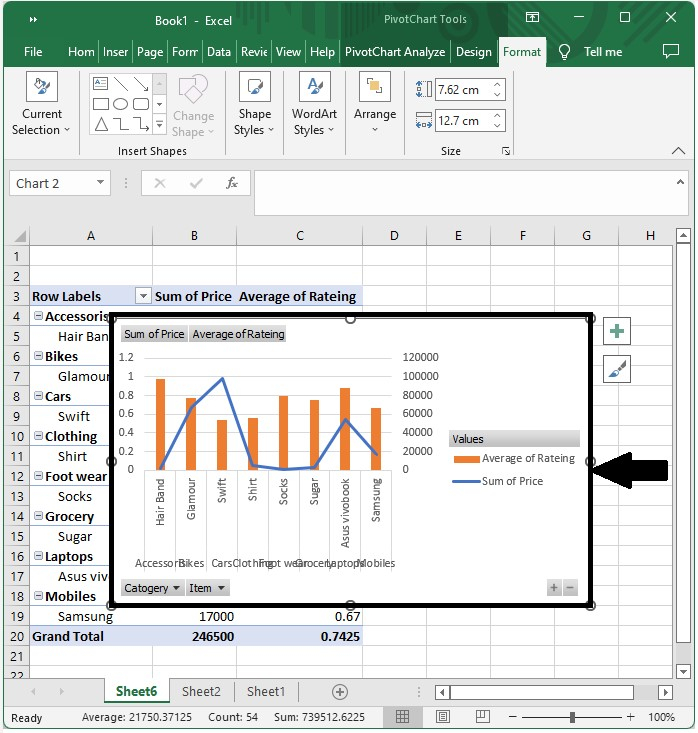The height and width of the screenshot is (733, 698).
Task: Increase shape height with up arrow
Action: (497, 85)
